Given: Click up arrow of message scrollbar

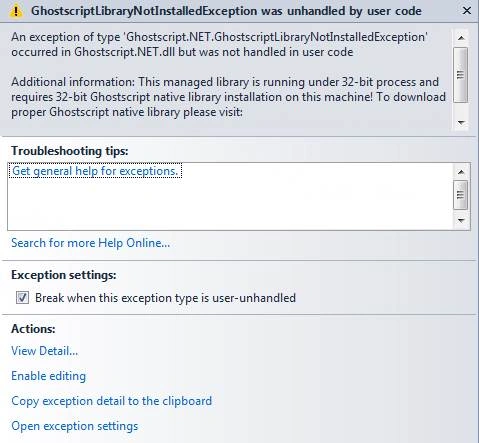Looking at the screenshot, I should pos(461,38).
